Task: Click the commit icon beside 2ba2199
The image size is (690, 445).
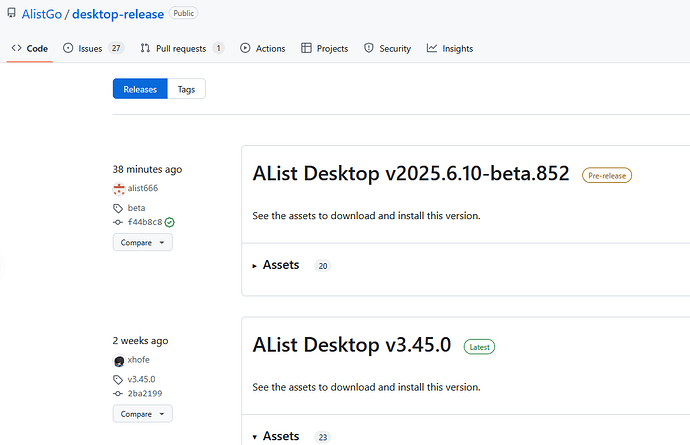Action: tap(117, 394)
